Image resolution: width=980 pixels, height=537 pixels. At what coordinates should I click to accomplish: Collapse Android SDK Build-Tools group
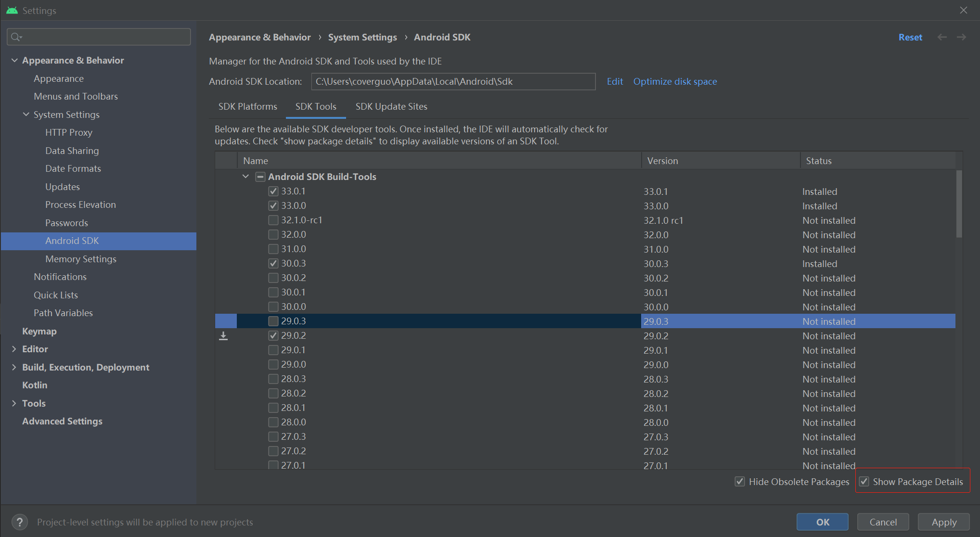[x=245, y=177]
